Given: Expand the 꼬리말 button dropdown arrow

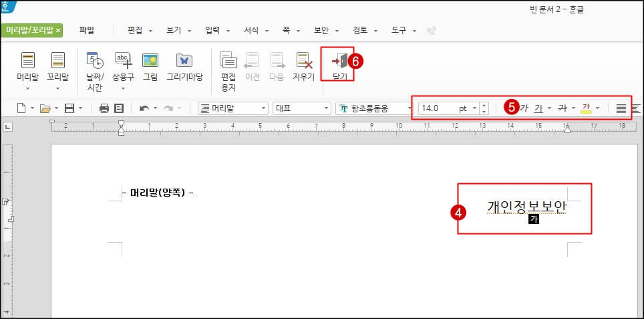Looking at the screenshot, I should point(58,88).
